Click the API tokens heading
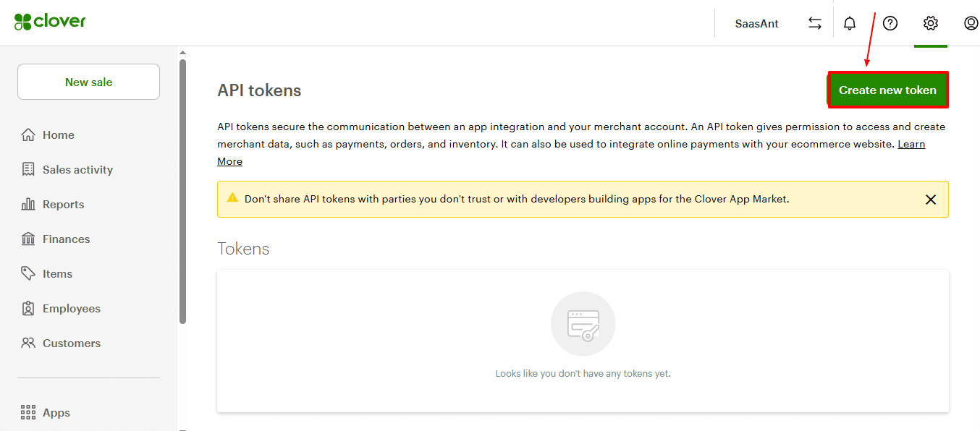980x431 pixels. (259, 90)
